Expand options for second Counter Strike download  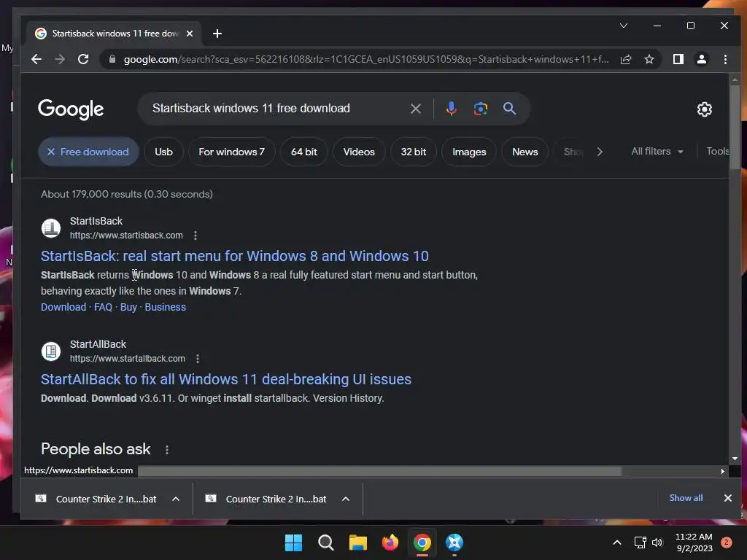coord(346,499)
